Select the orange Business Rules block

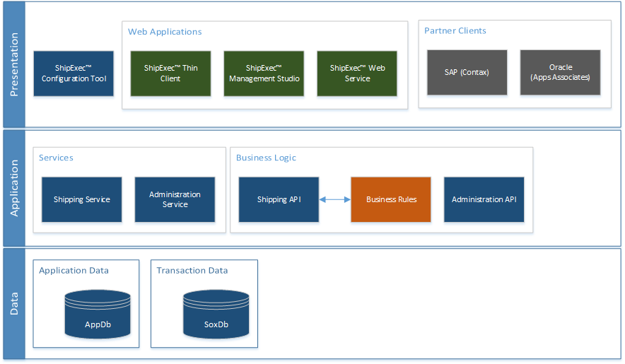[x=391, y=199]
